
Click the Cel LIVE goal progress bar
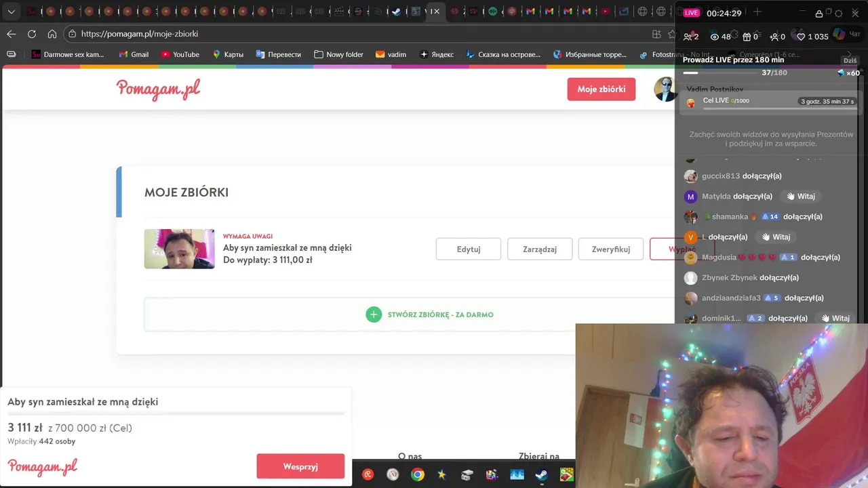[780, 107]
